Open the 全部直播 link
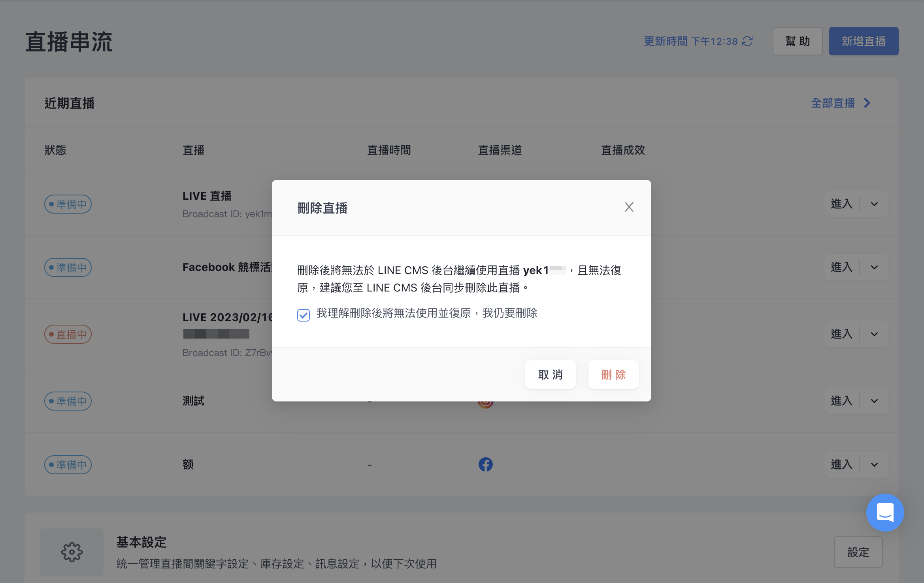924x583 pixels. point(833,103)
